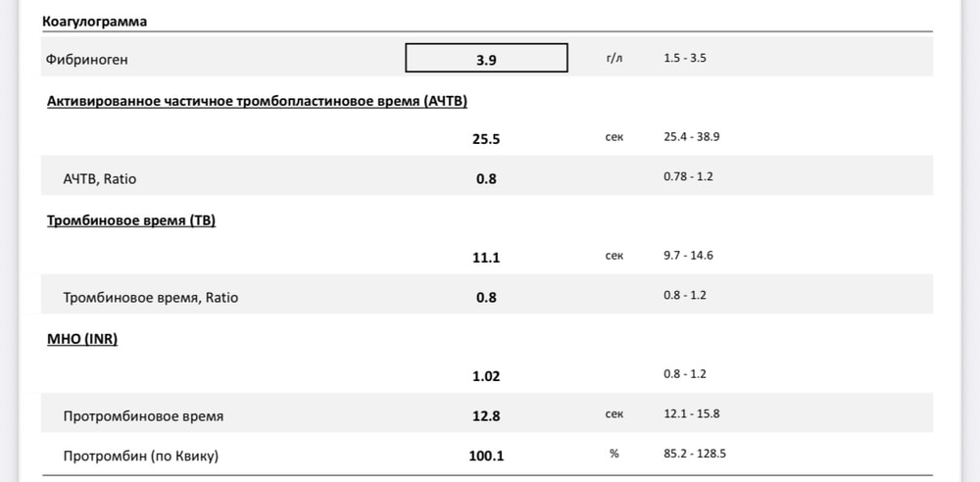Click the prothrombin time value 12.8

point(486,416)
